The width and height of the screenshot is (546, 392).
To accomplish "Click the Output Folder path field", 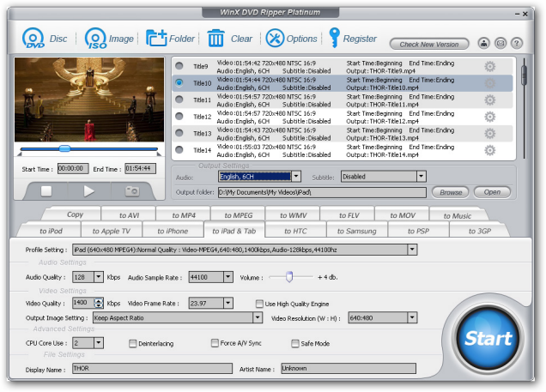I will (322, 192).
